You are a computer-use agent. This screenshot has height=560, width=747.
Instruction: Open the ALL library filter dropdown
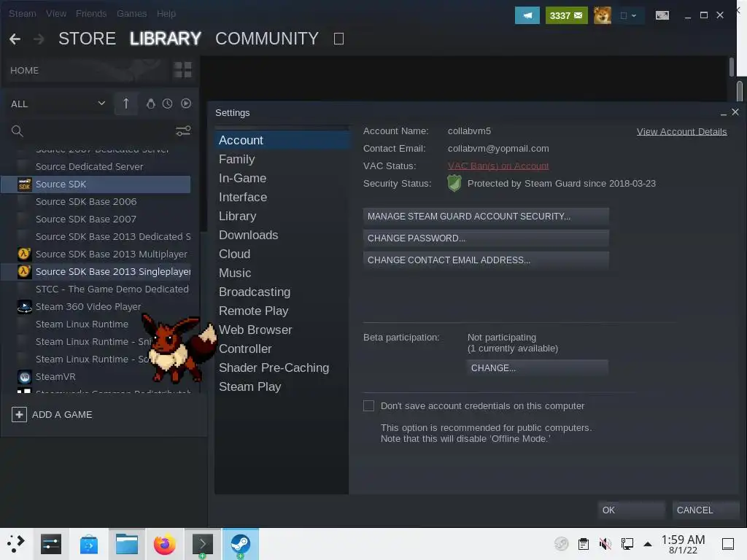coord(58,104)
